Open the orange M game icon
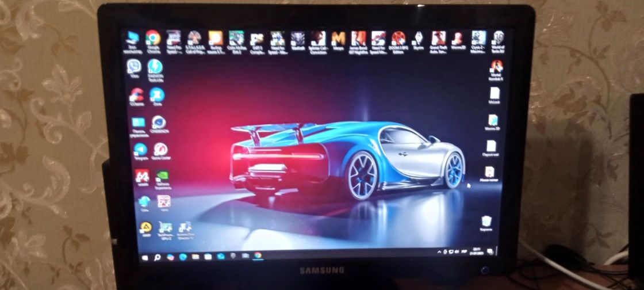 coord(338,41)
